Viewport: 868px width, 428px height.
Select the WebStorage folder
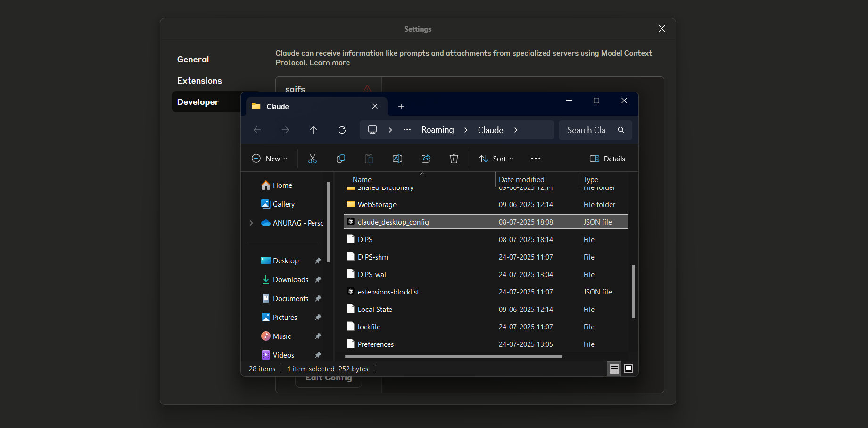pos(486,204)
